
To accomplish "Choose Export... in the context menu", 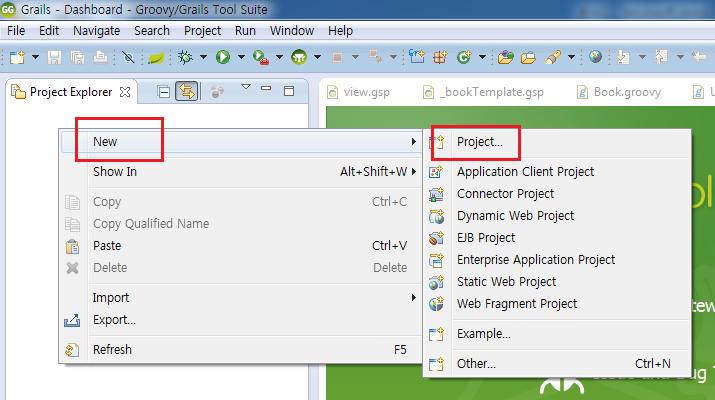I will tap(240, 320).
